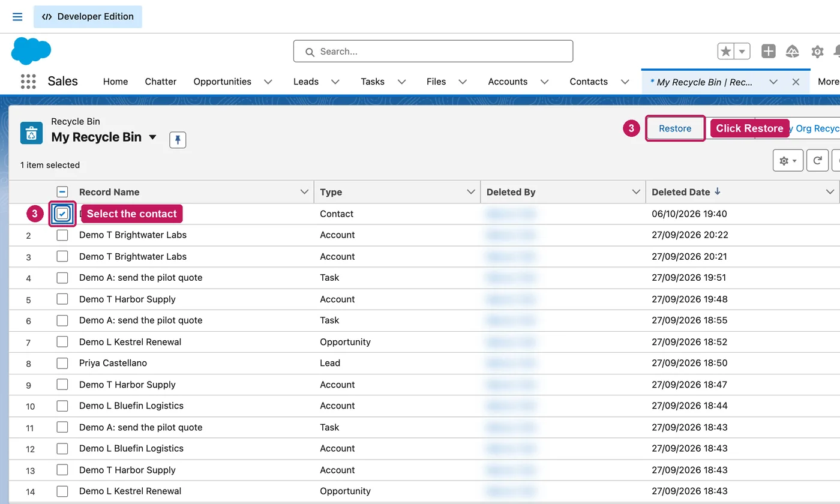
Task: Open the Record Name column menu
Action: [x=304, y=192]
